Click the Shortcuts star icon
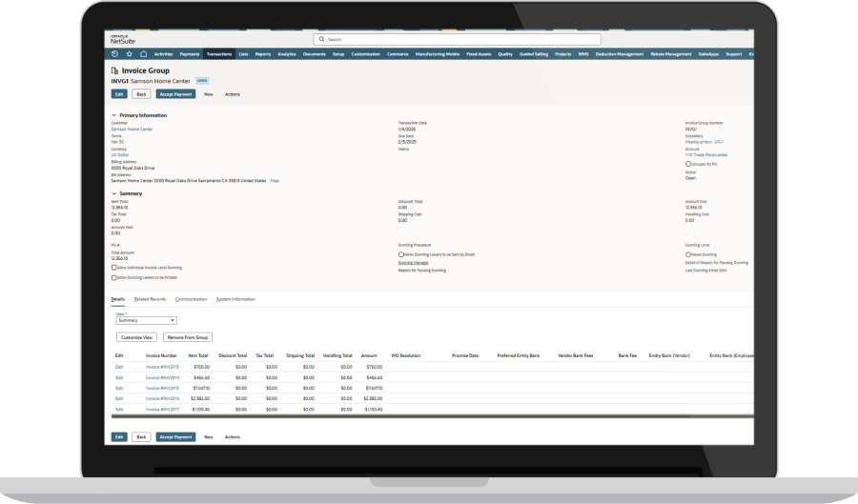858x504 pixels. point(130,54)
